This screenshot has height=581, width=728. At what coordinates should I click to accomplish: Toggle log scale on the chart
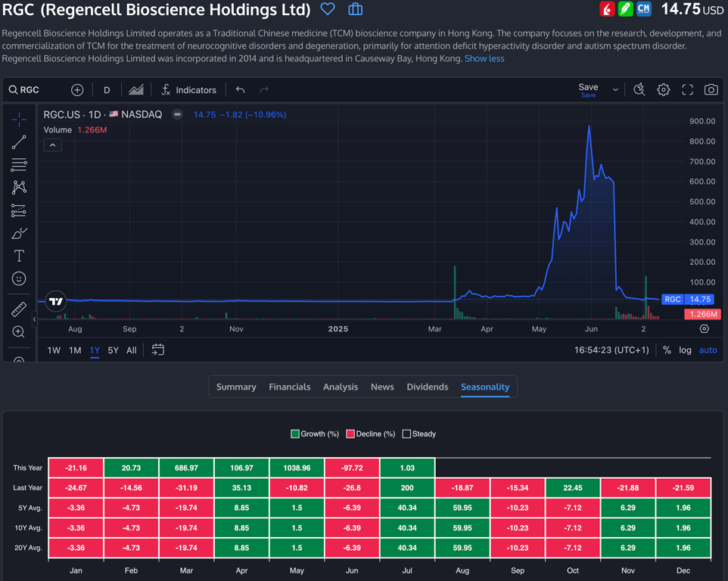pos(685,350)
